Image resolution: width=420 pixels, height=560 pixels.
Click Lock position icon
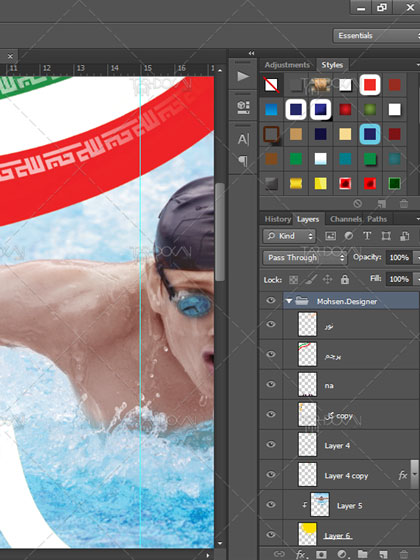pyautogui.click(x=328, y=279)
